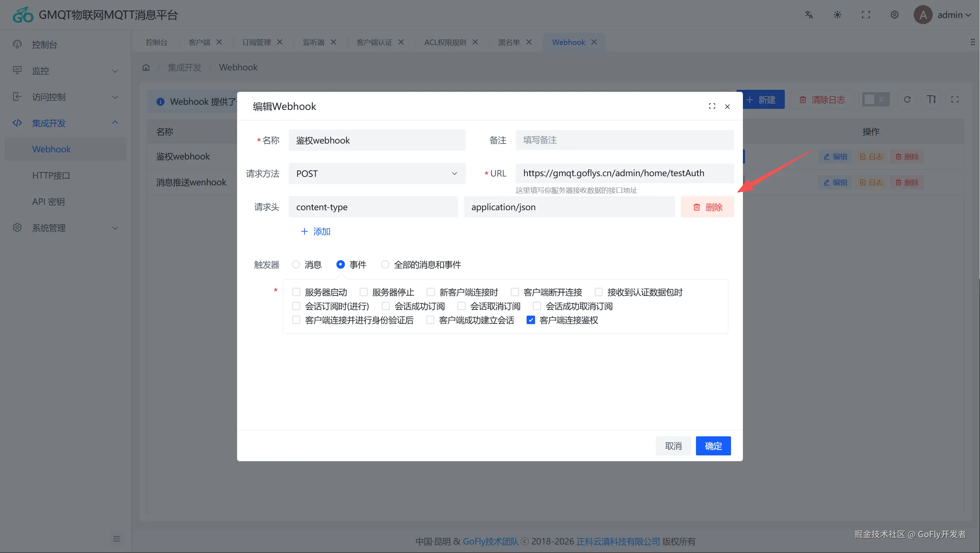The image size is (980, 553).
Task: Close the 订阅管理 tab
Action: pyautogui.click(x=280, y=42)
